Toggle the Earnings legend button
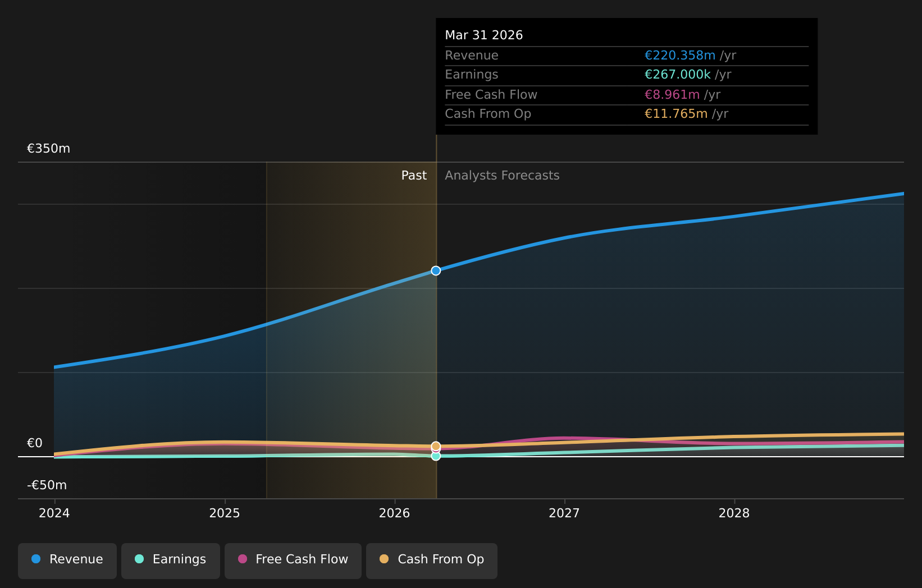 (x=171, y=561)
